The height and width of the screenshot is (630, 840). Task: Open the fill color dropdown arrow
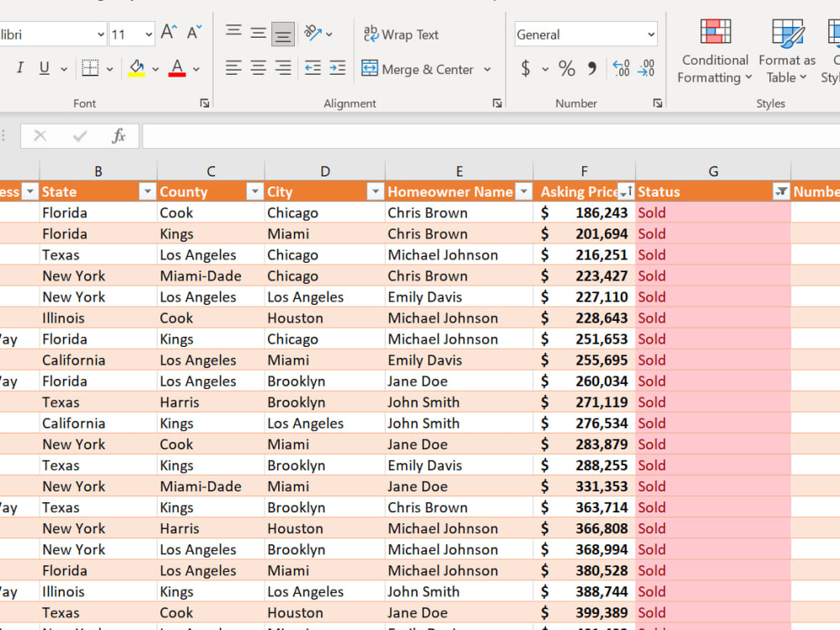tap(155, 69)
